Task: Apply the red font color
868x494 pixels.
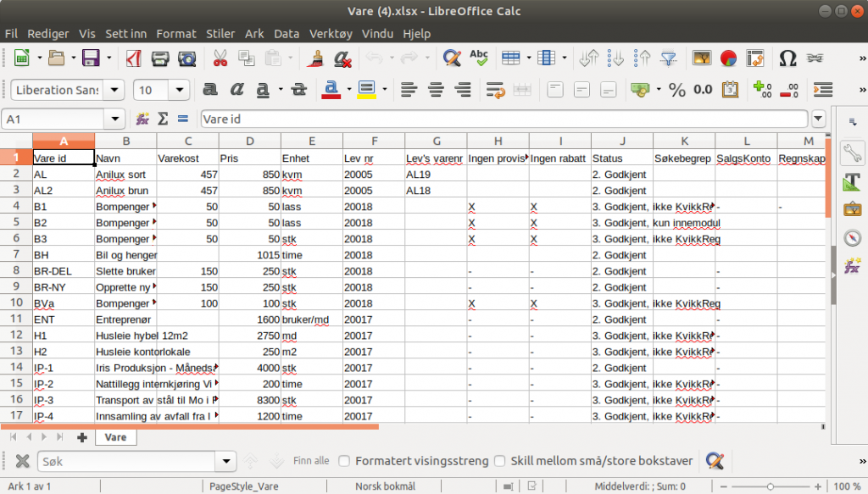Action: tap(331, 90)
